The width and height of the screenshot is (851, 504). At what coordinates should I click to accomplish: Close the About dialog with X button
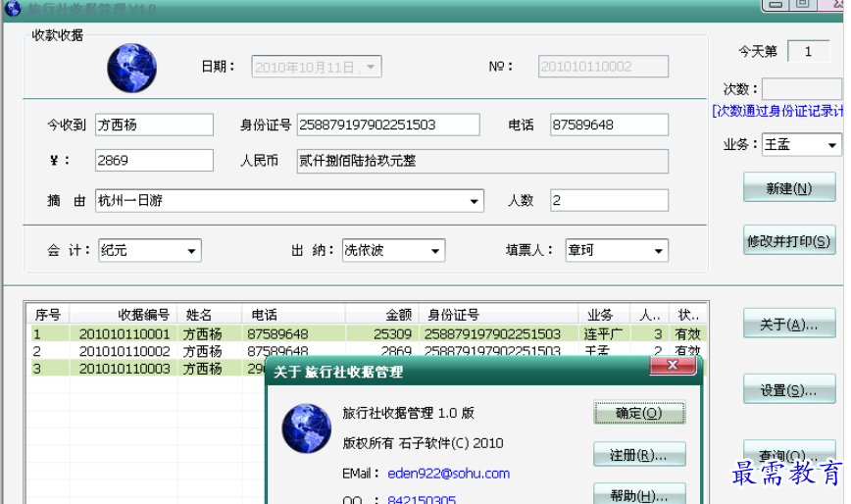tap(673, 365)
